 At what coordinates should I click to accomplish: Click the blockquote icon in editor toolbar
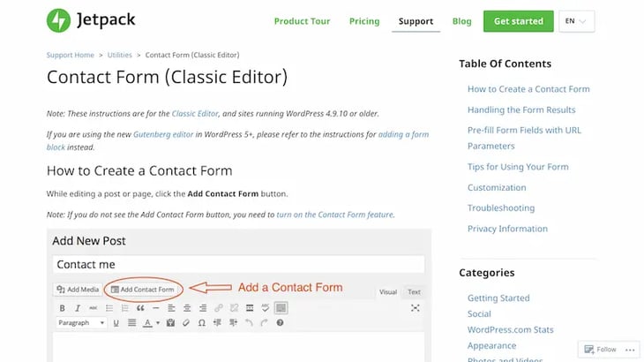(140, 308)
